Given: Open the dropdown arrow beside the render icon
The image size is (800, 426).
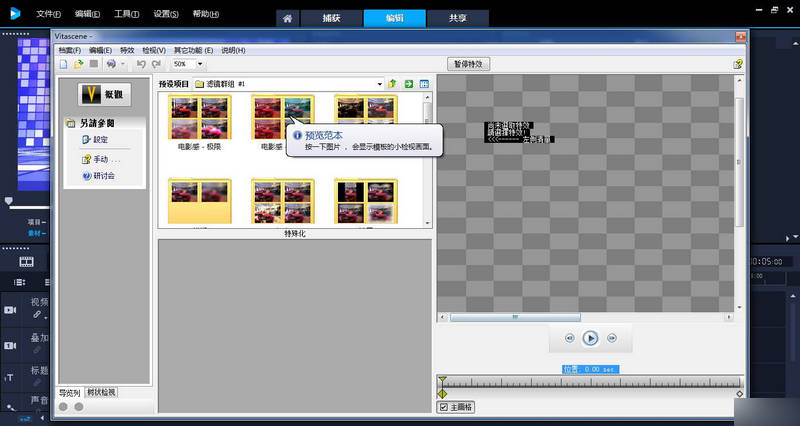Looking at the screenshot, I should click(x=123, y=64).
